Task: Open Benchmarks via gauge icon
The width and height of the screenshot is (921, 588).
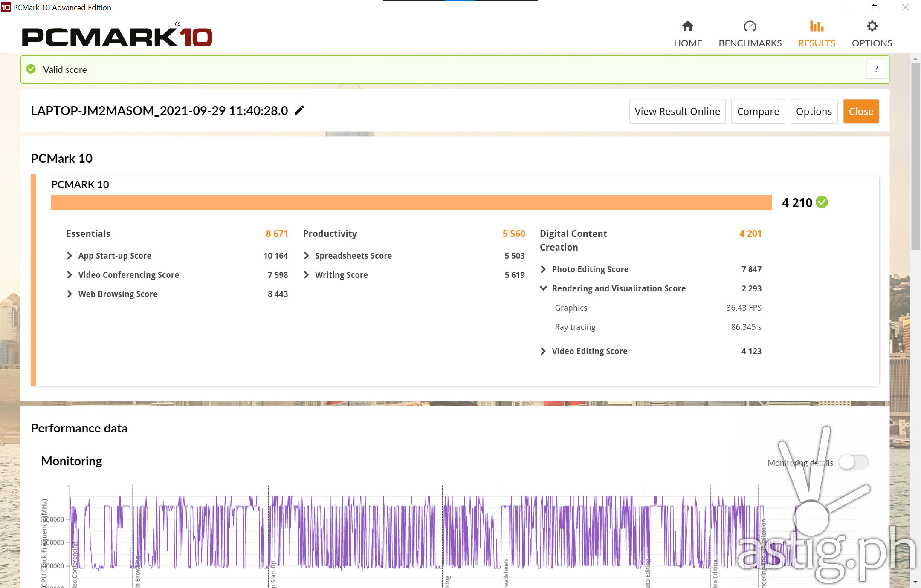Action: (x=750, y=26)
